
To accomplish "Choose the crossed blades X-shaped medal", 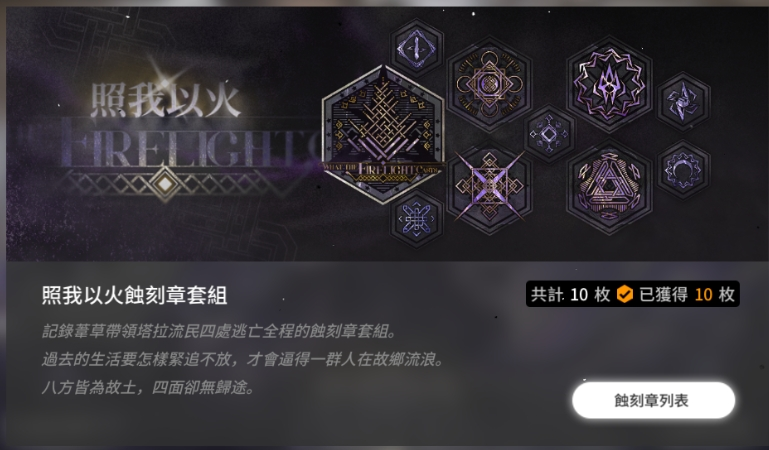I will click(x=489, y=186).
